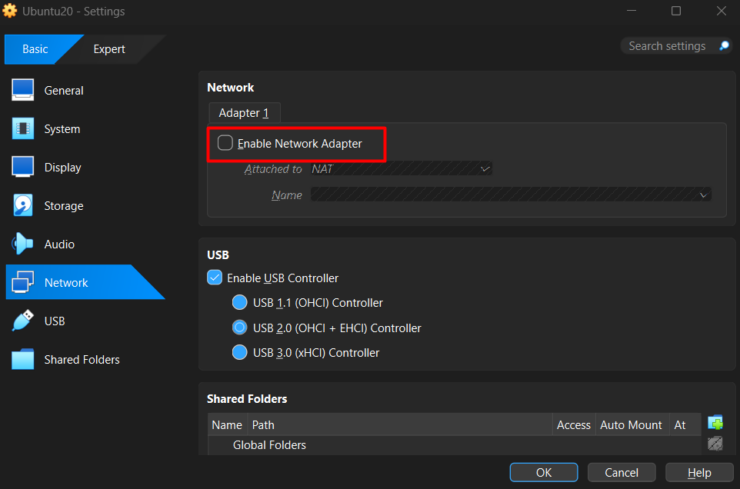Click the Network section heading
This screenshot has width=740, height=489.
pyautogui.click(x=230, y=87)
